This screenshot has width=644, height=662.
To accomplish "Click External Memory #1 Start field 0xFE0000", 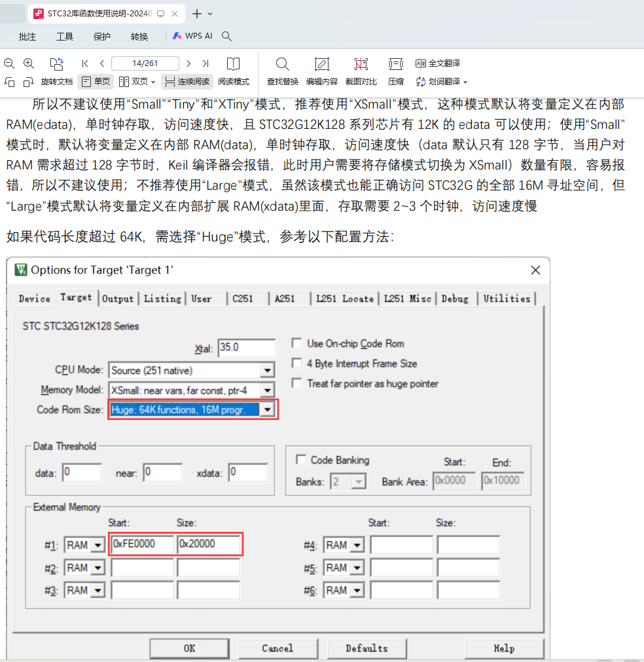I will pyautogui.click(x=142, y=544).
